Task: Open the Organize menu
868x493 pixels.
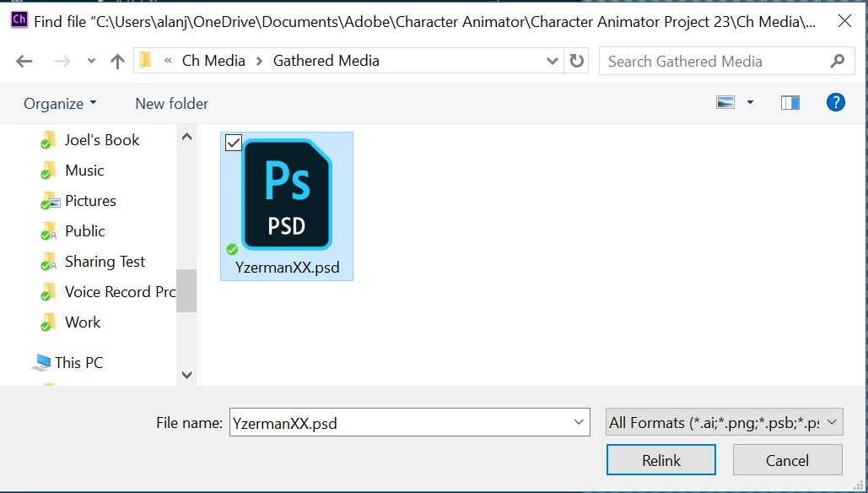Action: (x=61, y=104)
